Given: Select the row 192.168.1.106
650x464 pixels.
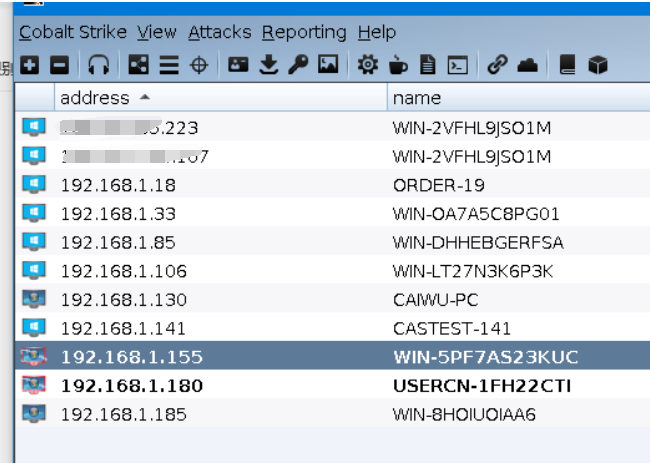Looking at the screenshot, I should coord(332,271).
